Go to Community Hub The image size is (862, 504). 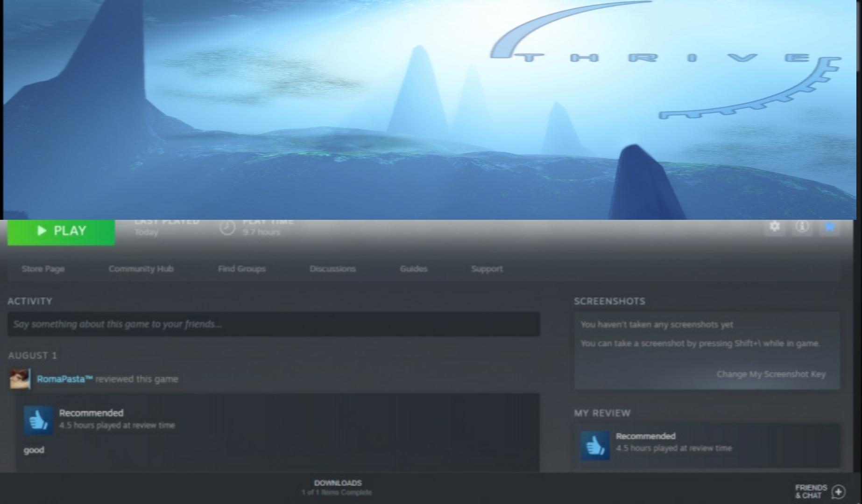point(141,269)
